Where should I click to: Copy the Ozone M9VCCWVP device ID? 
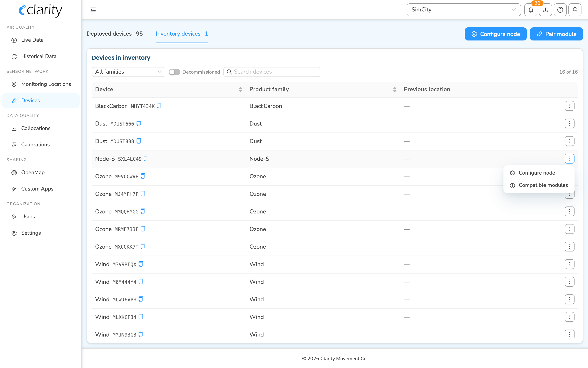(x=143, y=176)
